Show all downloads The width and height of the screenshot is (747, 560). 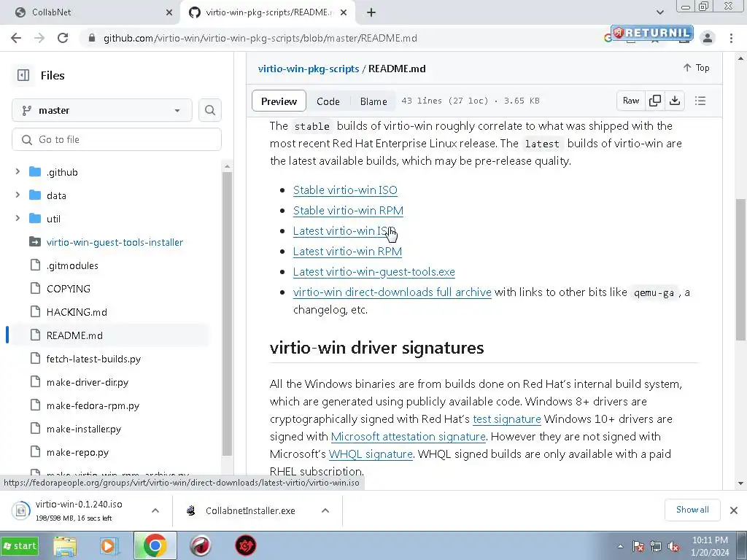click(692, 510)
